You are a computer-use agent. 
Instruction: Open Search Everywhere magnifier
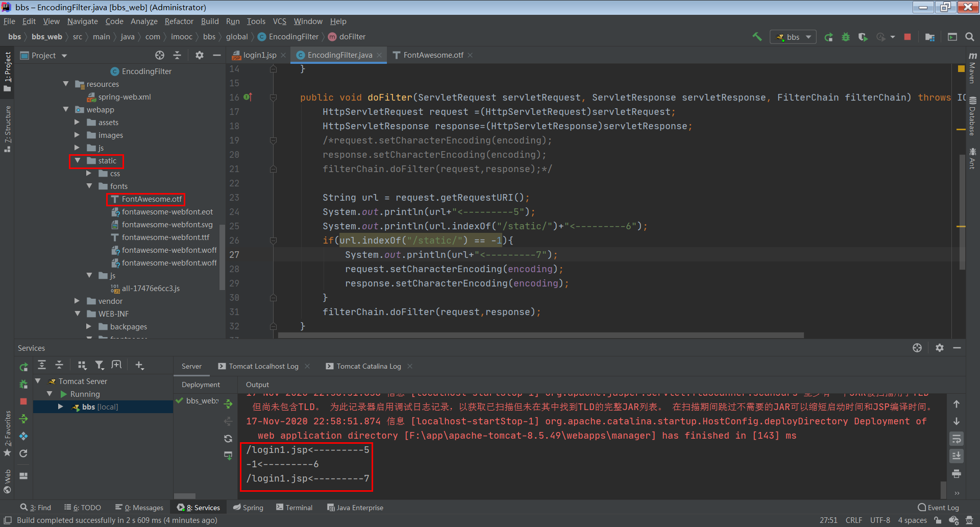pyautogui.click(x=970, y=37)
